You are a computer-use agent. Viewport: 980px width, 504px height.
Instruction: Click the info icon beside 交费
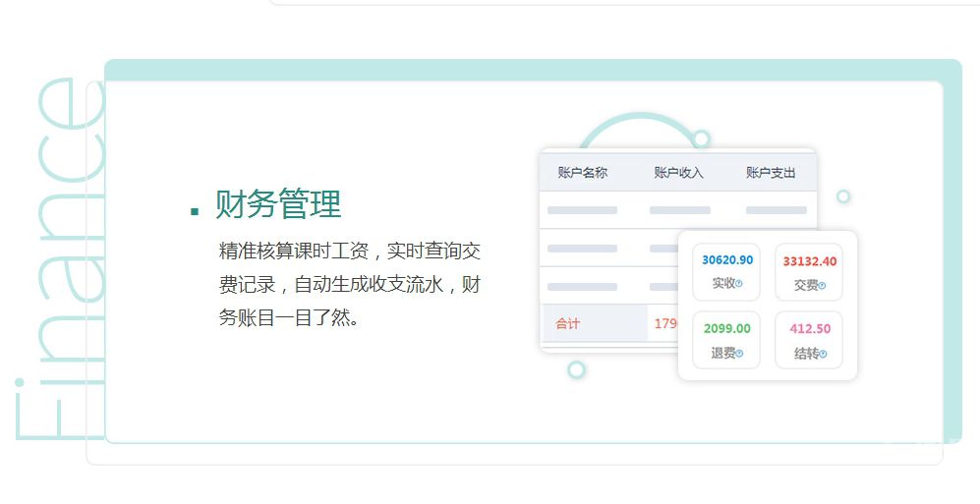[822, 286]
